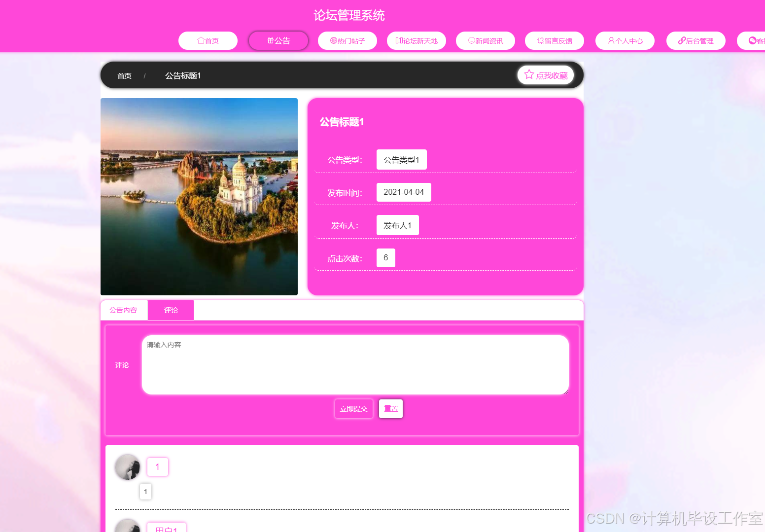The height and width of the screenshot is (532, 765).
Task: Click the globe icon beside 热门帖子
Action: pyautogui.click(x=334, y=40)
